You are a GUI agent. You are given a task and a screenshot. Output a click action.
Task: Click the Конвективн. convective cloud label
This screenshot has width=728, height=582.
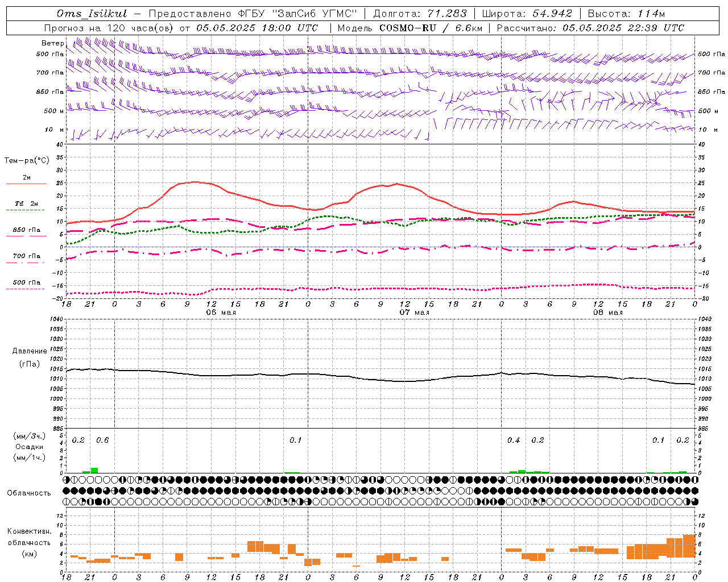(x=29, y=531)
